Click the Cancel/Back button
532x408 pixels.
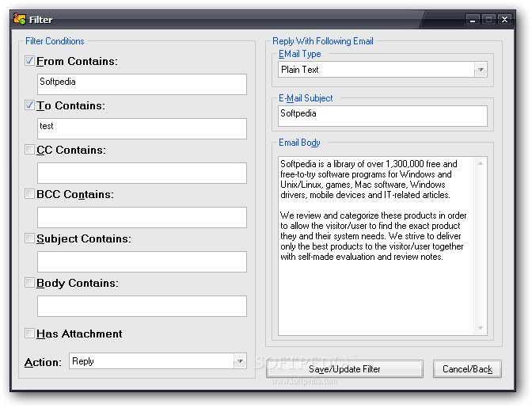point(467,369)
